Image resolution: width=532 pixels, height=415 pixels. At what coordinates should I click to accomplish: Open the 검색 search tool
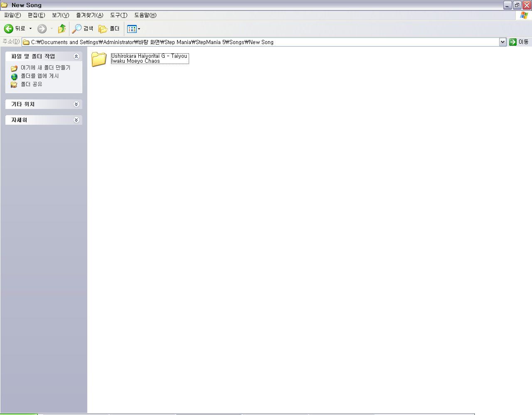click(83, 28)
